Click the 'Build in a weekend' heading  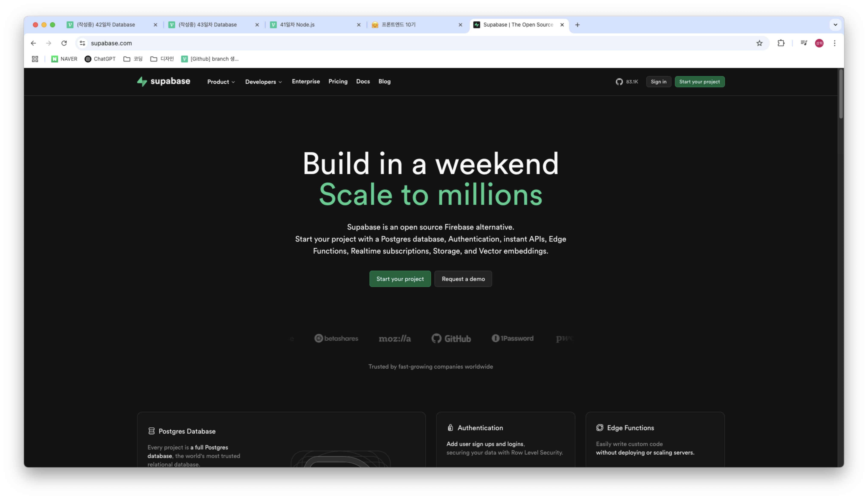(431, 164)
